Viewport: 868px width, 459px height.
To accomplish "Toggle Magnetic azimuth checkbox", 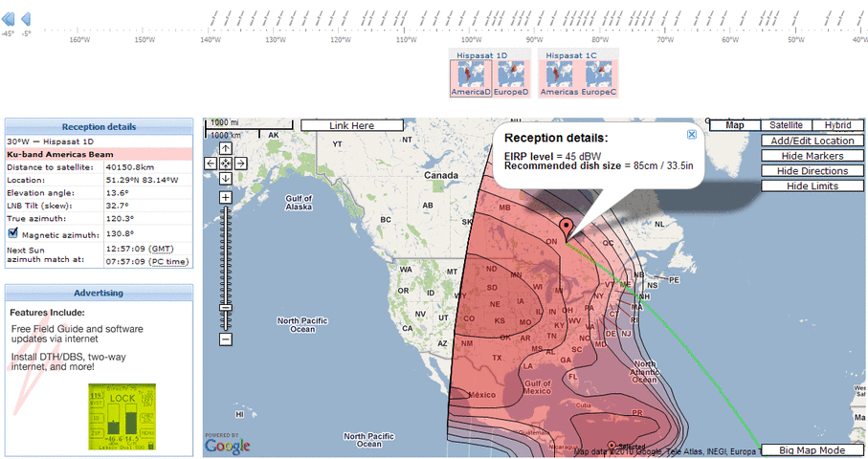I will 13,232.
